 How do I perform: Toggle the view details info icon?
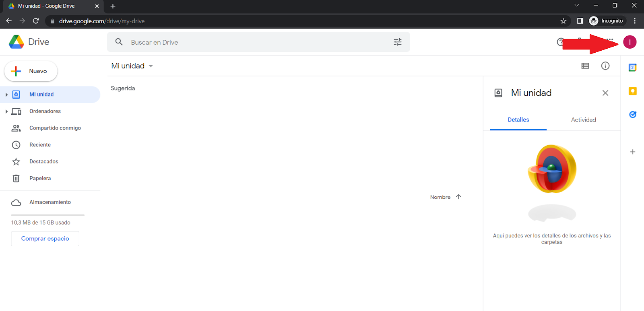coord(605,66)
